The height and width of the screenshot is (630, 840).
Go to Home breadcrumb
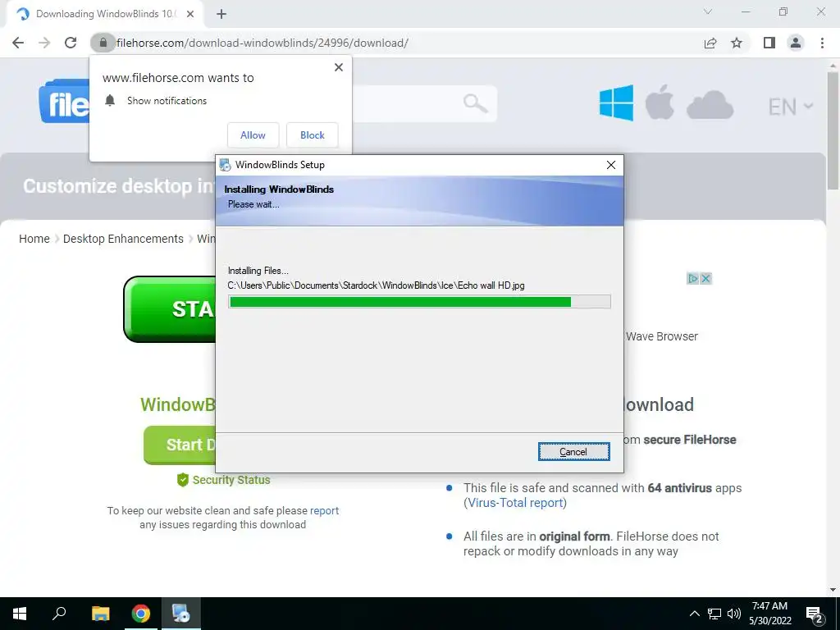[34, 239]
